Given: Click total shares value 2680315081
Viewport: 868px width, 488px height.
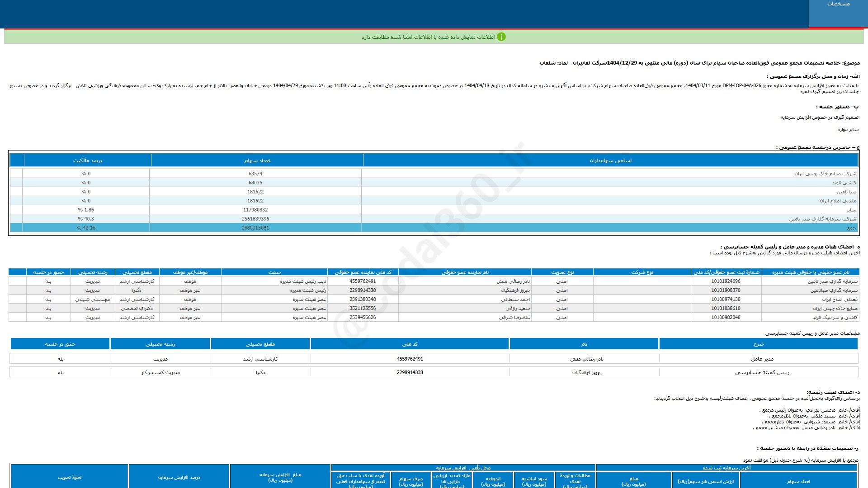Looking at the screenshot, I should pyautogui.click(x=255, y=228).
